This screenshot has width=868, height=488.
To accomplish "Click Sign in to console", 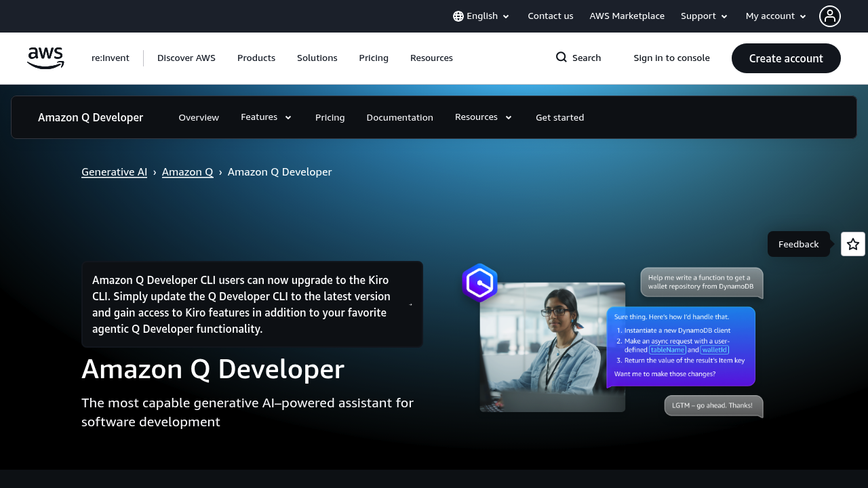I will point(671,58).
